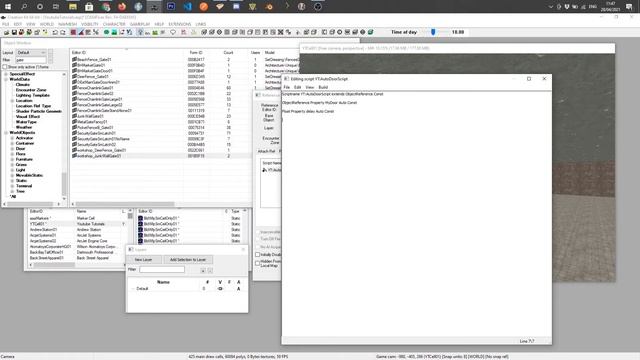The height and width of the screenshot is (360, 640).
Task: Open Windows Start menu
Action: click(8, 7)
